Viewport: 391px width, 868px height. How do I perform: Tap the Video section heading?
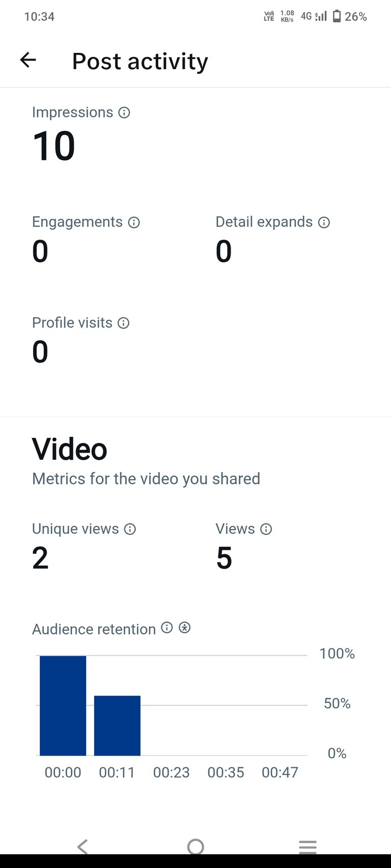70,449
